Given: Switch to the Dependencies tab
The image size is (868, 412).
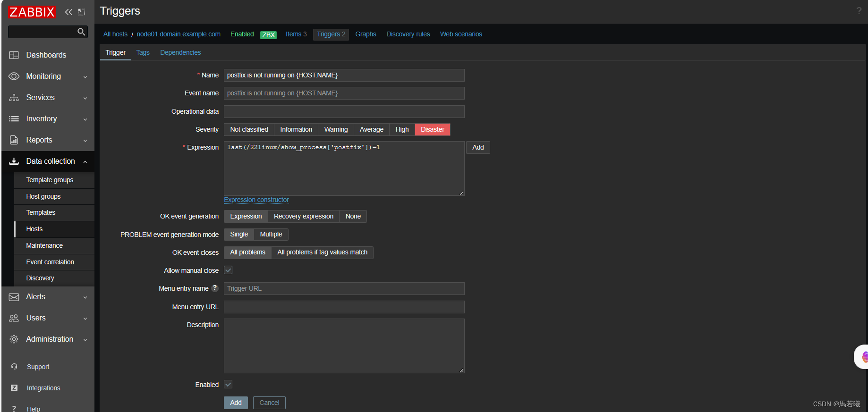Looking at the screenshot, I should click(x=180, y=52).
